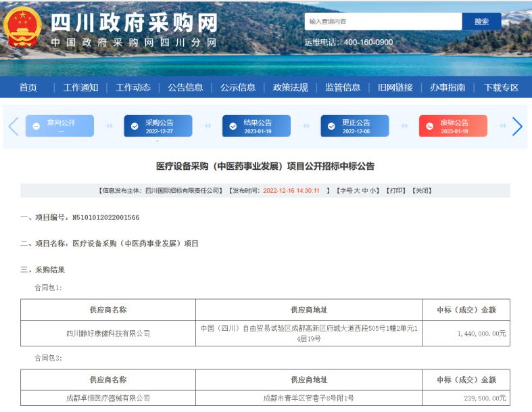Click the 打印 print link

click(395, 191)
